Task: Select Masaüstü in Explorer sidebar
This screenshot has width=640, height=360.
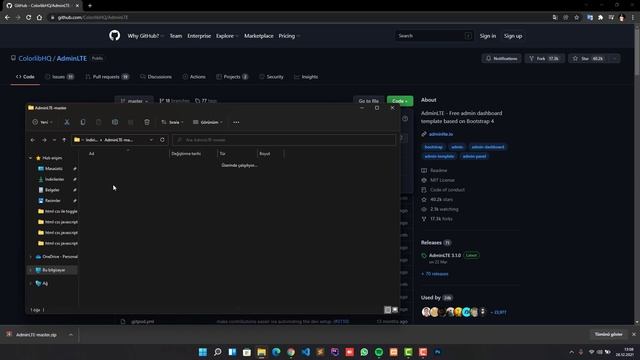Action: 53,169
